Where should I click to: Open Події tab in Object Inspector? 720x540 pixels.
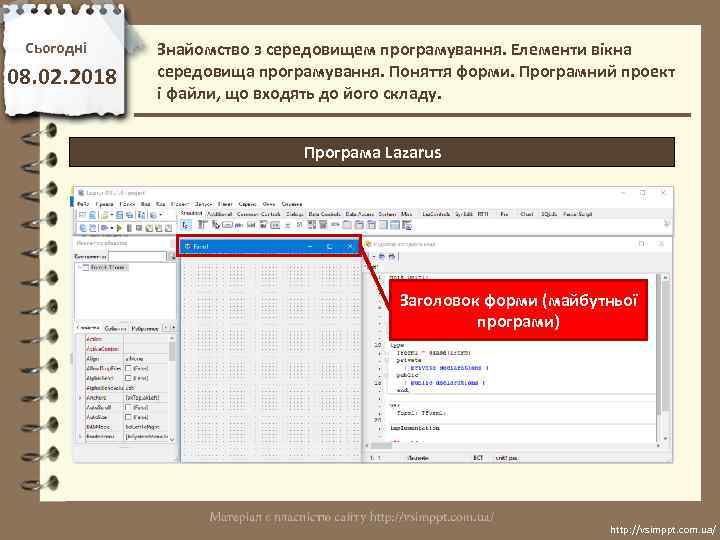(x=115, y=328)
